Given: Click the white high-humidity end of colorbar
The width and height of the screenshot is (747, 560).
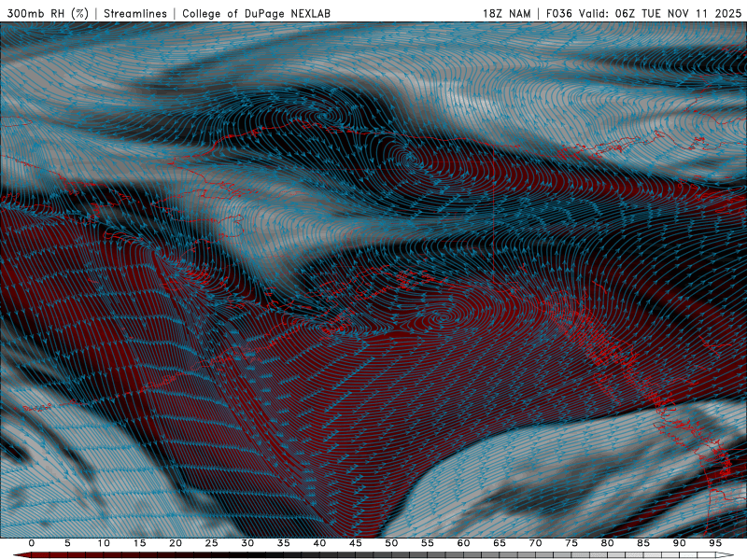Looking at the screenshot, I should (725, 555).
